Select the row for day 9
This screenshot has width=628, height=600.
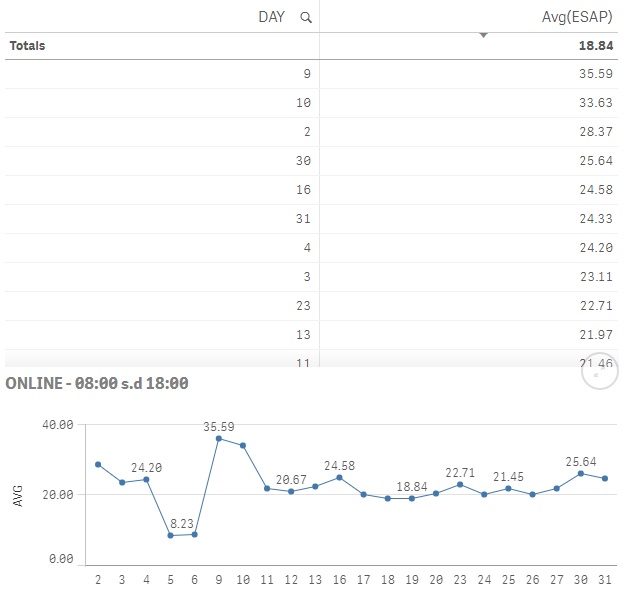coord(306,74)
